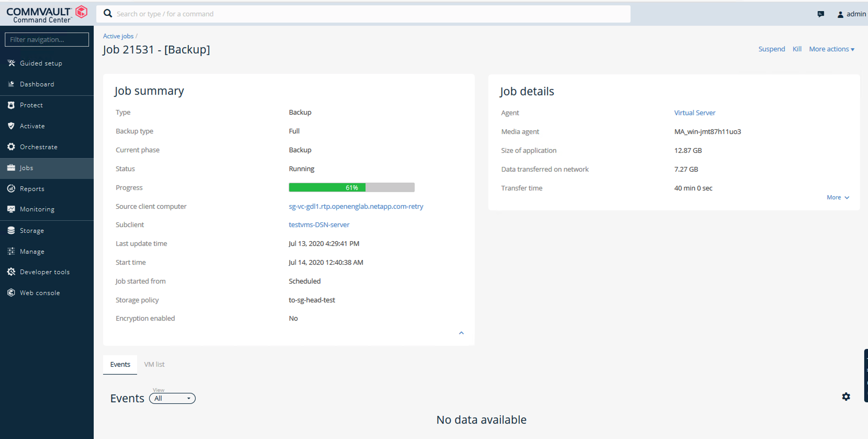
Task: Click the Orchestrate gear icon in sidebar
Action: point(11,147)
